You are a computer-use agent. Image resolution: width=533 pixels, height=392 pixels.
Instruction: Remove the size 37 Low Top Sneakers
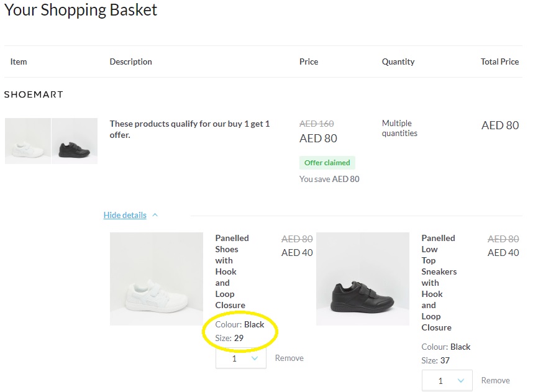(x=495, y=381)
